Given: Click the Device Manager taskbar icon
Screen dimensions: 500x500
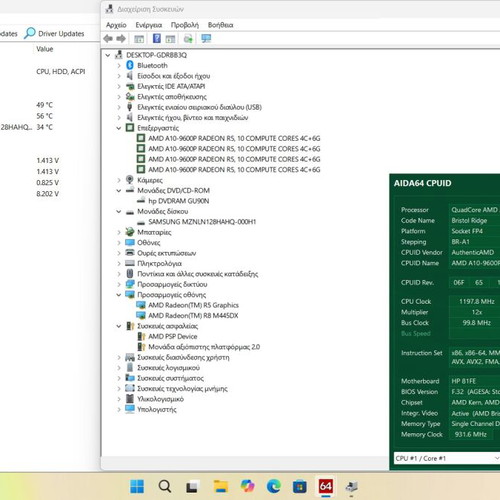Looking at the screenshot, I should coord(351,487).
